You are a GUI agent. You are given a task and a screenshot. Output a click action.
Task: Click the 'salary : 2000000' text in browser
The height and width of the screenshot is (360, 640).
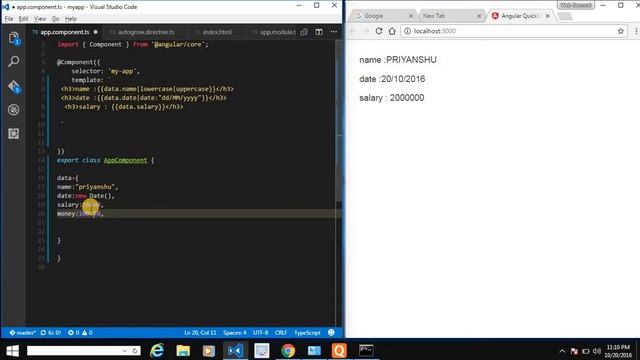(x=392, y=98)
